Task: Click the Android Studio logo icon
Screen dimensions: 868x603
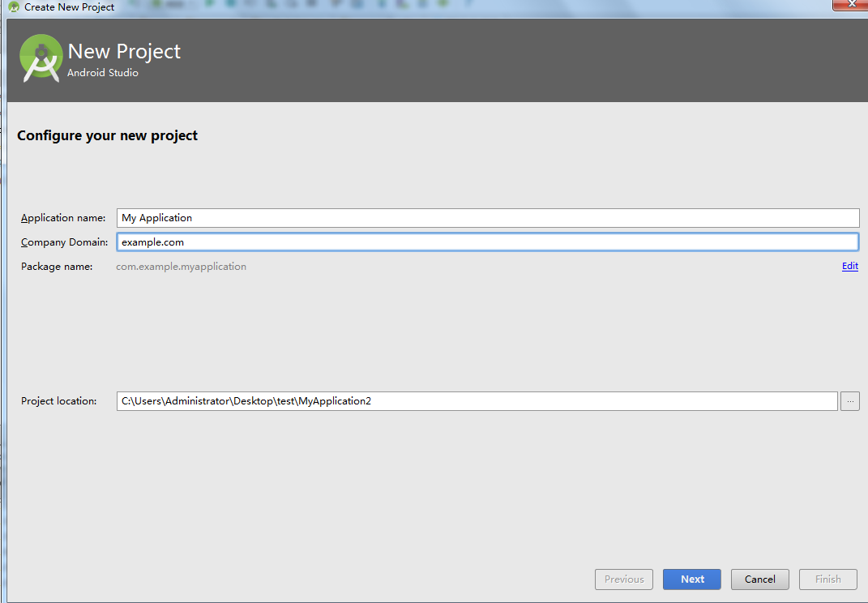Action: (x=41, y=58)
